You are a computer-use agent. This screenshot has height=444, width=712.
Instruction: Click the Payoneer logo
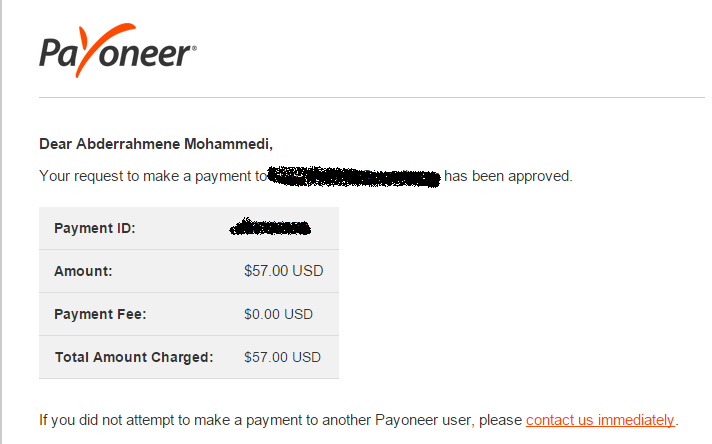coord(118,50)
